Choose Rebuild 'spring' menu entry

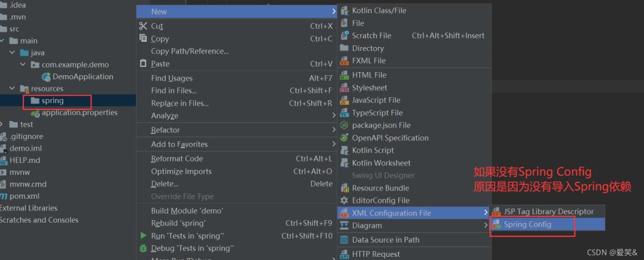236,223
